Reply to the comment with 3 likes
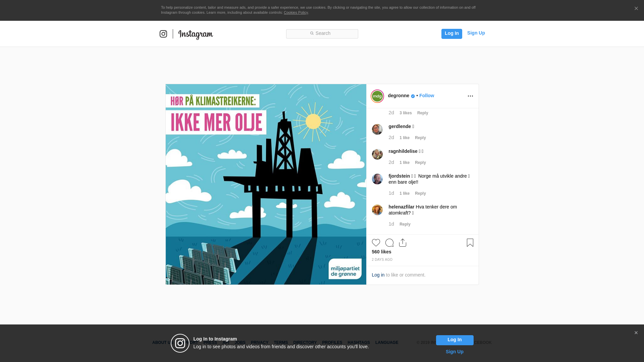Image resolution: width=644 pixels, height=362 pixels. click(423, 113)
